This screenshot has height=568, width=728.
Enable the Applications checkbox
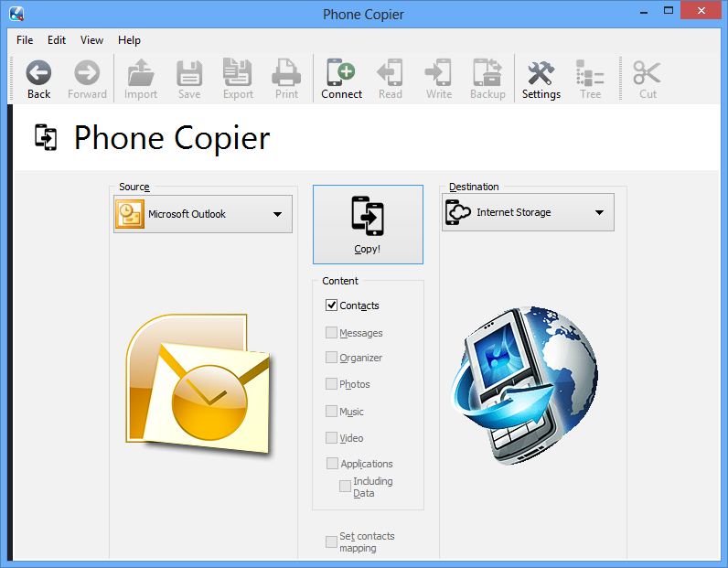click(x=332, y=463)
